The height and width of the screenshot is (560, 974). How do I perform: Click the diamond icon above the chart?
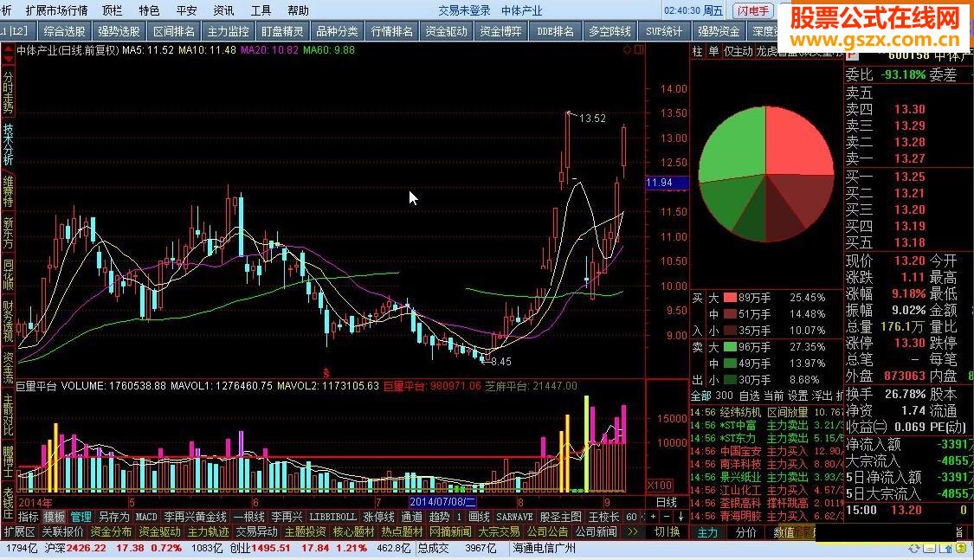coord(628,49)
